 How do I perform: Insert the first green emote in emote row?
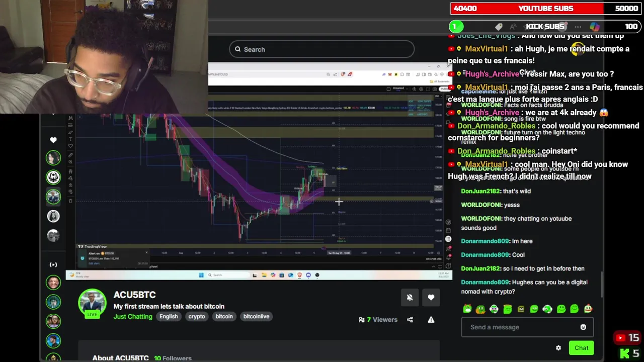(467, 309)
